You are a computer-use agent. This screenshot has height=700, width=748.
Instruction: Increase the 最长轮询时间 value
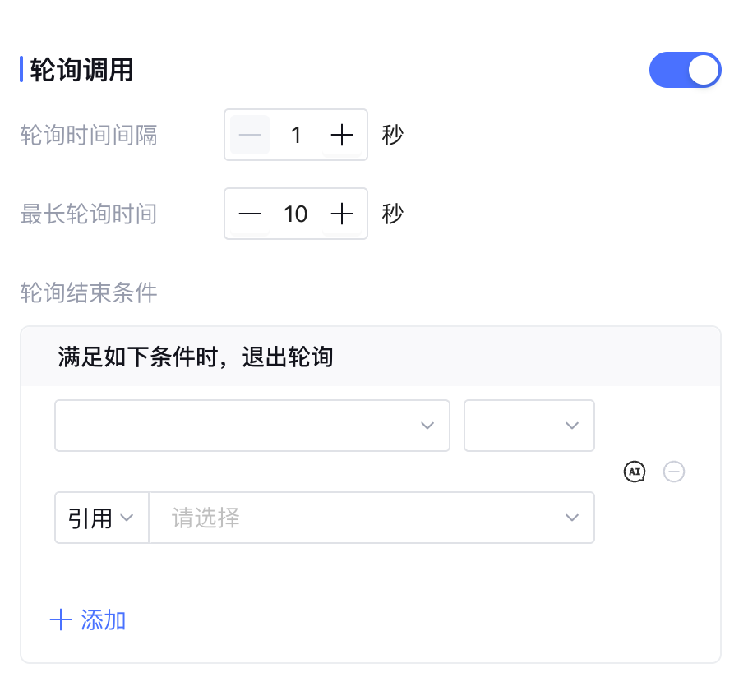pyautogui.click(x=341, y=214)
